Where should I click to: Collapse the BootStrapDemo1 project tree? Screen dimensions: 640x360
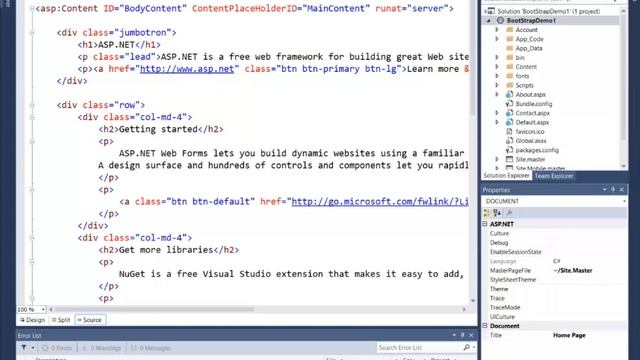[x=489, y=20]
